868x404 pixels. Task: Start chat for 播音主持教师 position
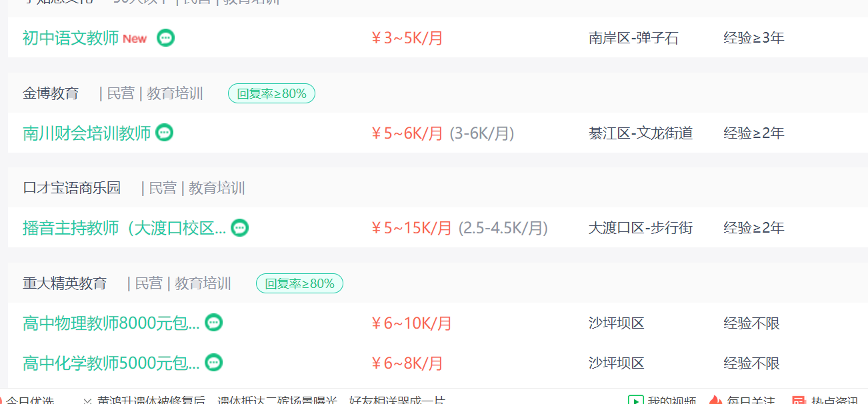coord(239,228)
